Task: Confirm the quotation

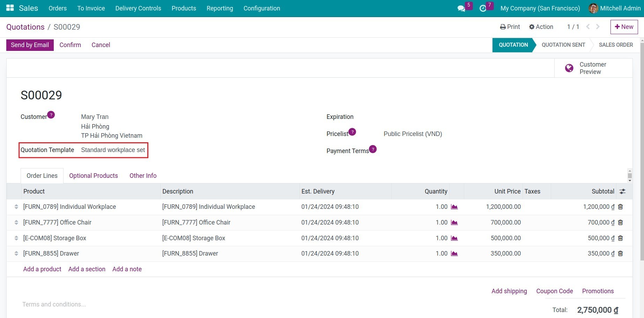Action: pos(70,45)
